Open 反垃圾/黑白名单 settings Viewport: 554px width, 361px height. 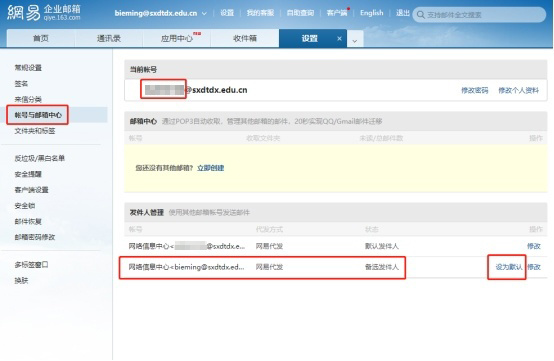coord(40,158)
